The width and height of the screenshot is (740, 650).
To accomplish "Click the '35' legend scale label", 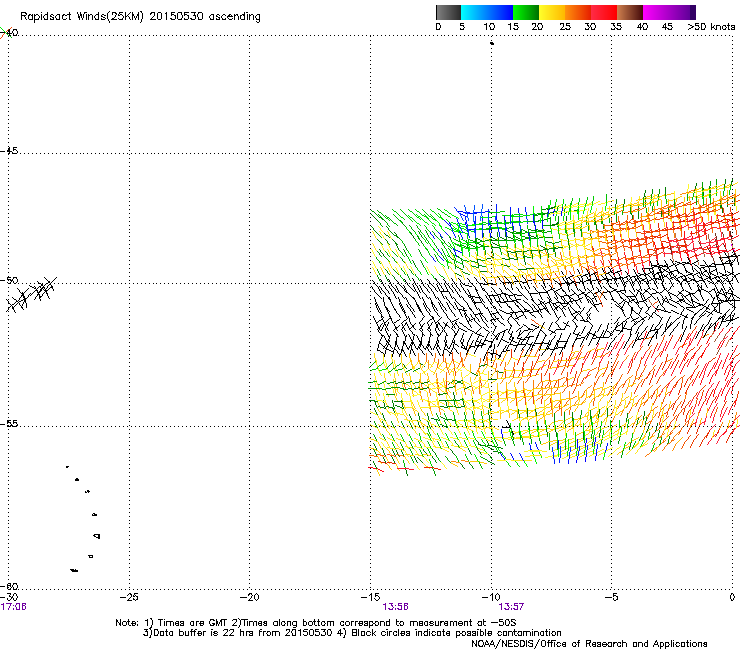I will pyautogui.click(x=616, y=27).
